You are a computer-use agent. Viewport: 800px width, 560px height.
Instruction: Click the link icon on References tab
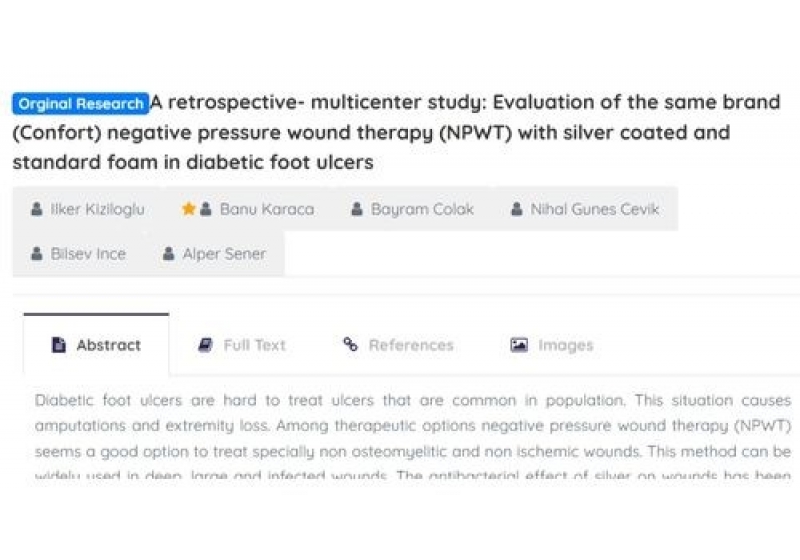point(350,345)
